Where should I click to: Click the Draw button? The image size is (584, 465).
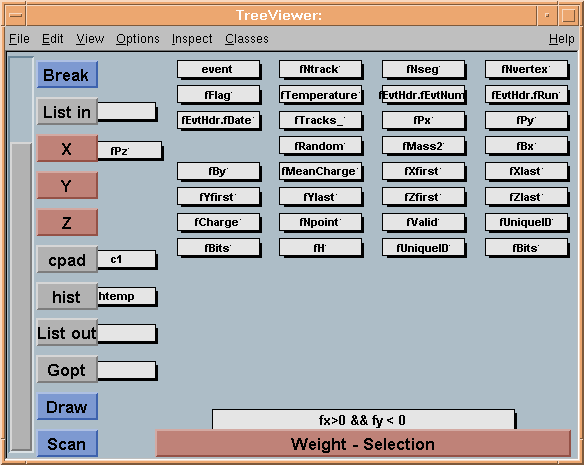click(x=67, y=407)
